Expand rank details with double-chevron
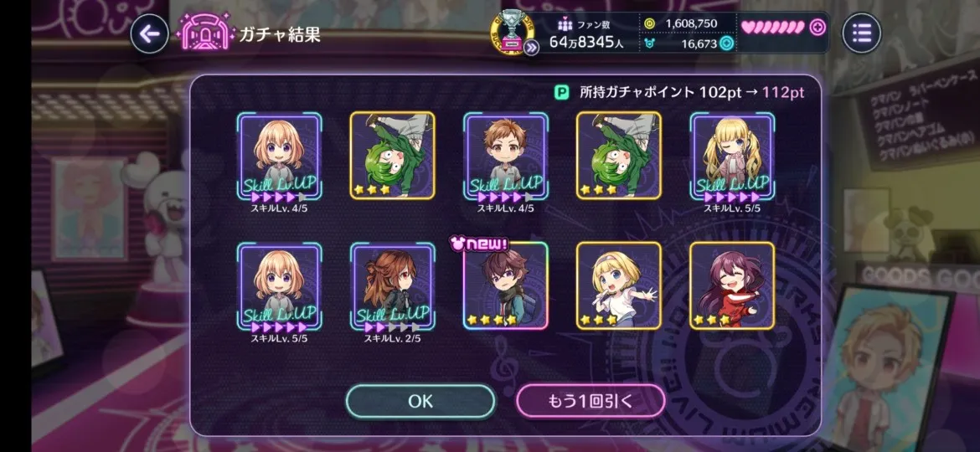The image size is (980, 452). pyautogui.click(x=531, y=47)
